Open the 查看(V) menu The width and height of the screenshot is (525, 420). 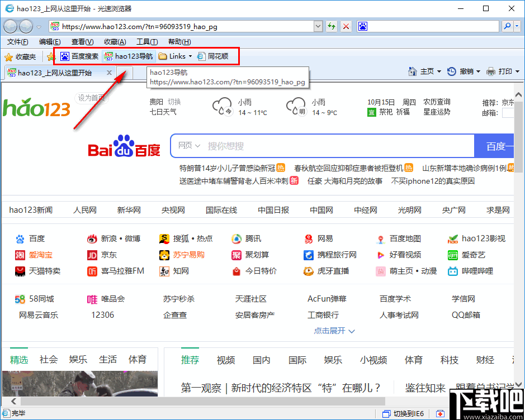(x=82, y=42)
